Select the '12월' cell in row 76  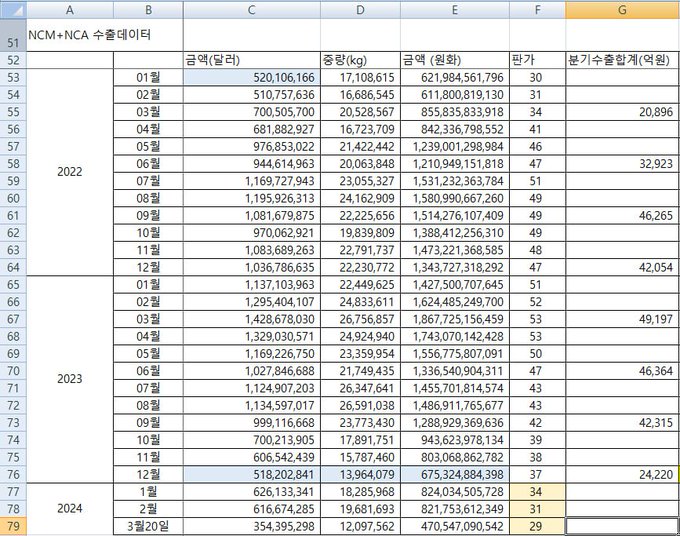(148, 474)
